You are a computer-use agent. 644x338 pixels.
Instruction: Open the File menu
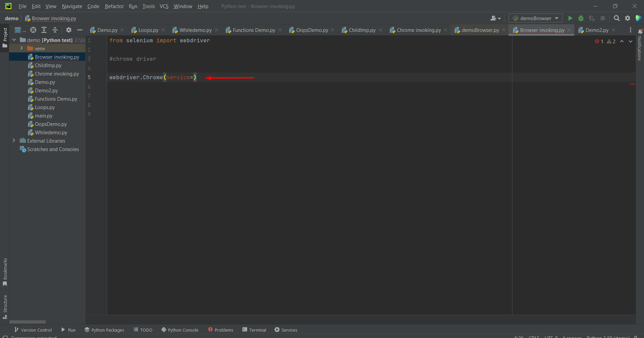22,6
